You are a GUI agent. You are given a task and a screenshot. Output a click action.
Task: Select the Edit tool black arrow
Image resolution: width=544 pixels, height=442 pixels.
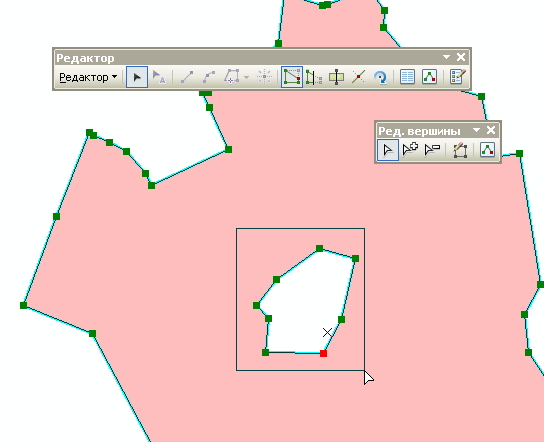pos(137,77)
